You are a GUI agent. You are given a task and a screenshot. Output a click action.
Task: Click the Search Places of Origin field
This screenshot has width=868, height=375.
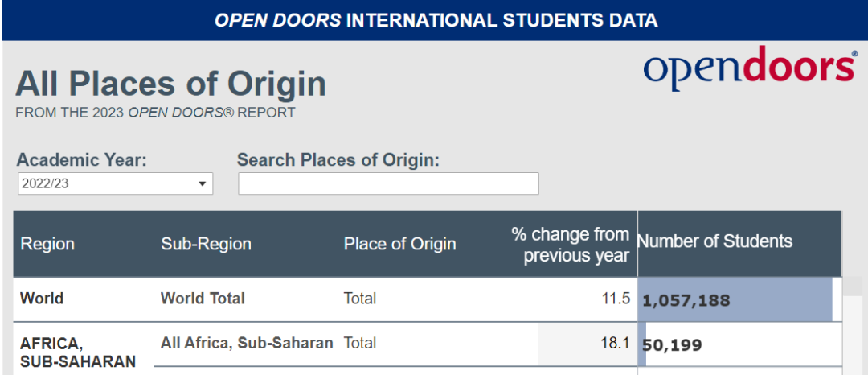click(x=388, y=183)
